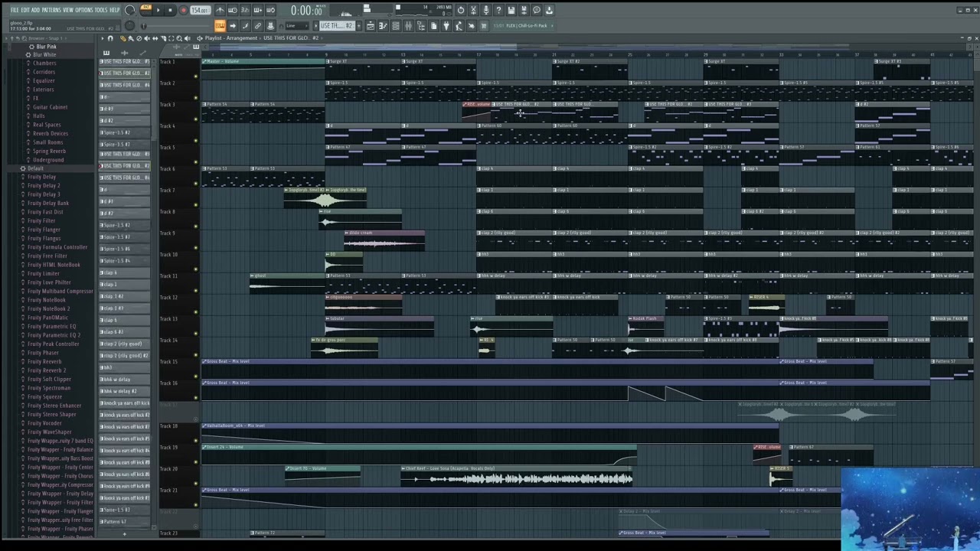Open playlist options menu arrow
The image size is (980, 551).
pyautogui.click(x=103, y=37)
